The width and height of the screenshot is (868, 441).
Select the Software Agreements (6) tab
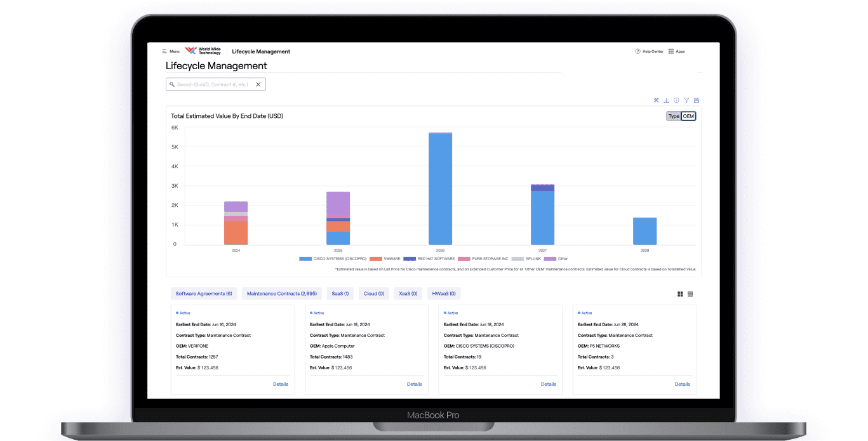click(x=204, y=294)
